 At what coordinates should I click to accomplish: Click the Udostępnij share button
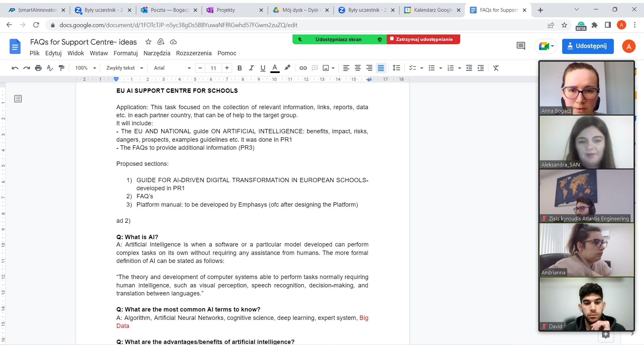588,46
